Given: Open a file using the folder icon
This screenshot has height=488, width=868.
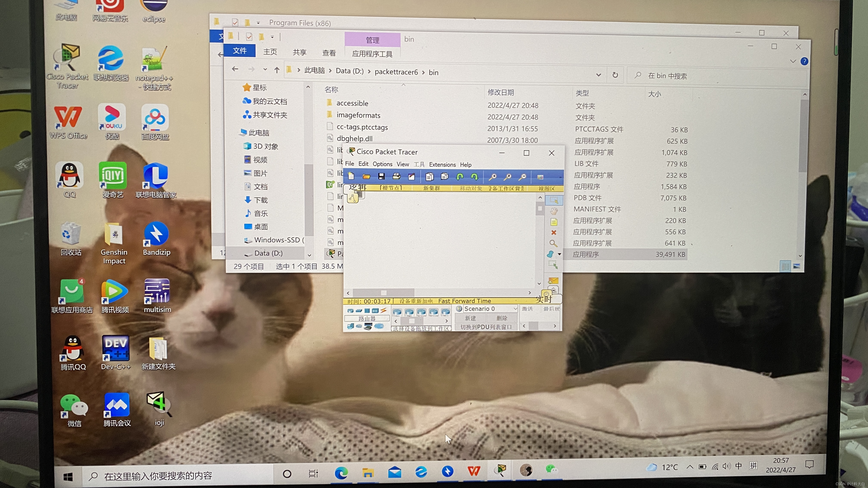Looking at the screenshot, I should point(366,176).
